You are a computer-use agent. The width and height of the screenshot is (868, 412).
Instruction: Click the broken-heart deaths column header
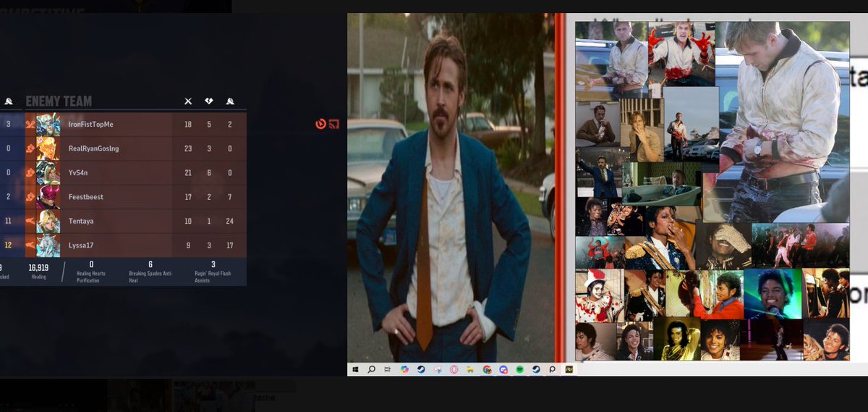point(209,101)
